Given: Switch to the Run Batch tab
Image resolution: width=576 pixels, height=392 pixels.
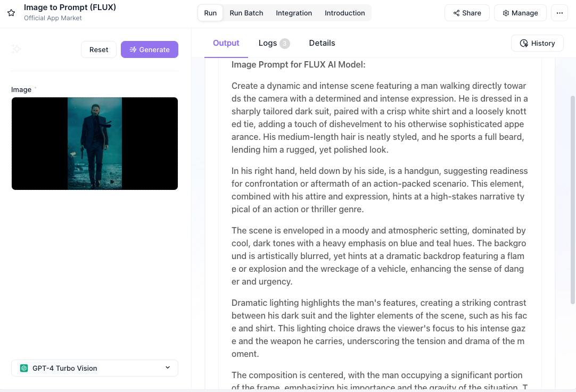Looking at the screenshot, I should 246,13.
